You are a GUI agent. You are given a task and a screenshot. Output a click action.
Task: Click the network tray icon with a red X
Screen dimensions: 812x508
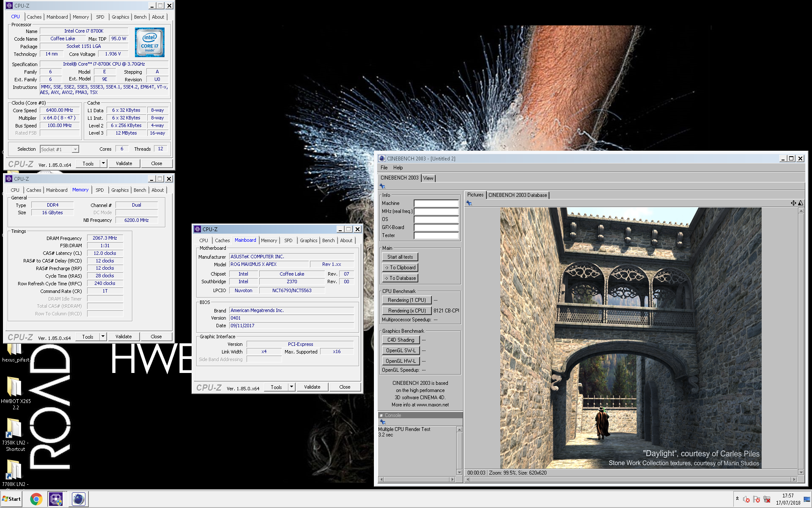(x=767, y=500)
